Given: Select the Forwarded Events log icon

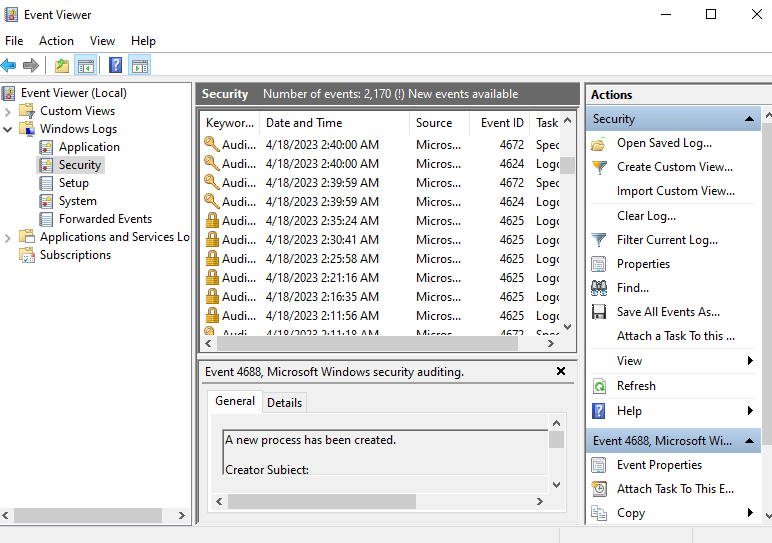Looking at the screenshot, I should 46,219.
